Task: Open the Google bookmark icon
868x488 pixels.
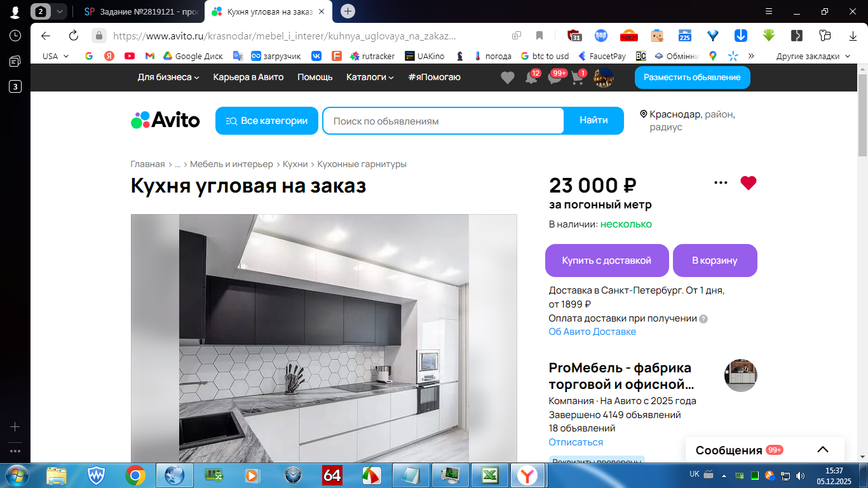Action: (x=89, y=56)
